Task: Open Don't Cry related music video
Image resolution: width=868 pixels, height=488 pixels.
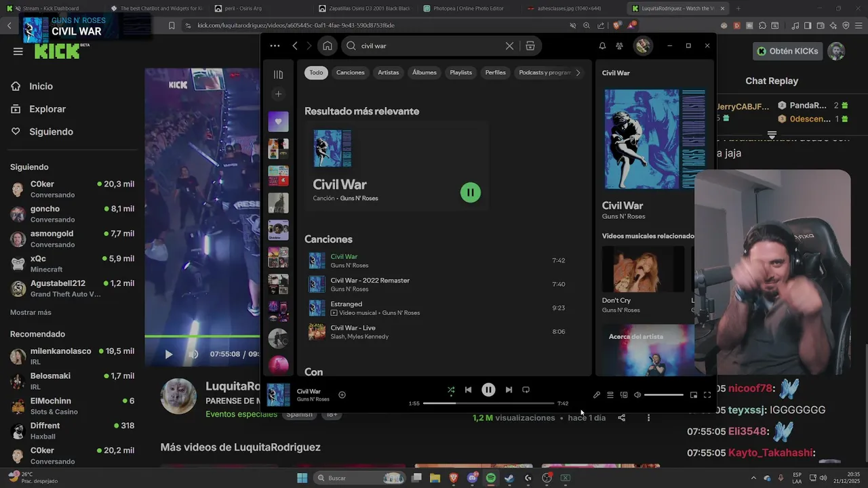Action: [x=643, y=279]
